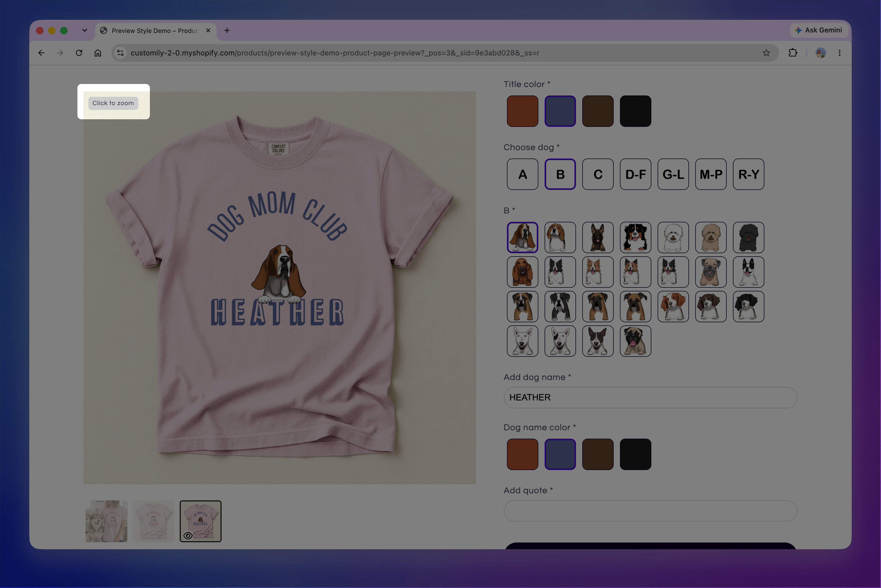Choose dog letter group R-Y
881x588 pixels.
tap(749, 174)
